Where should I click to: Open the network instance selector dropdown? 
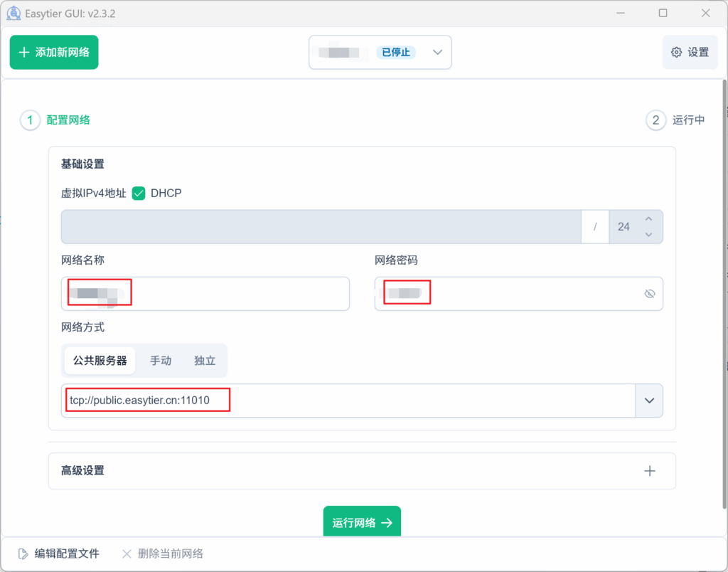380,53
